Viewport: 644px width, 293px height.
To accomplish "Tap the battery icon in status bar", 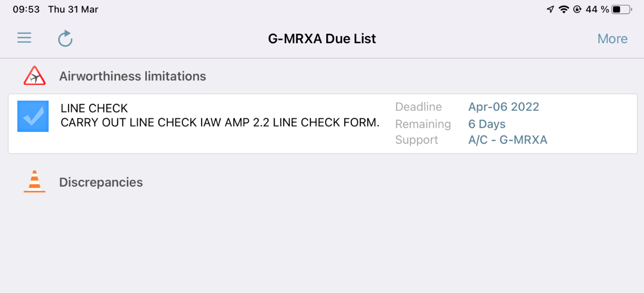I will click(x=622, y=9).
